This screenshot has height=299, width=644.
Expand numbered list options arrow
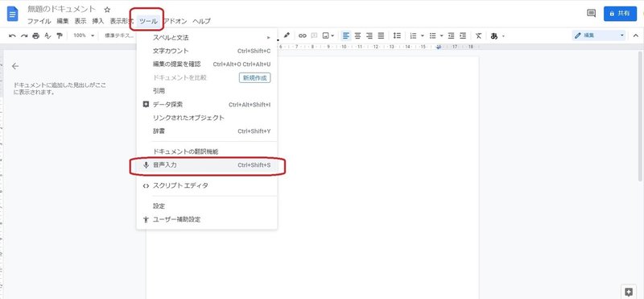point(422,35)
